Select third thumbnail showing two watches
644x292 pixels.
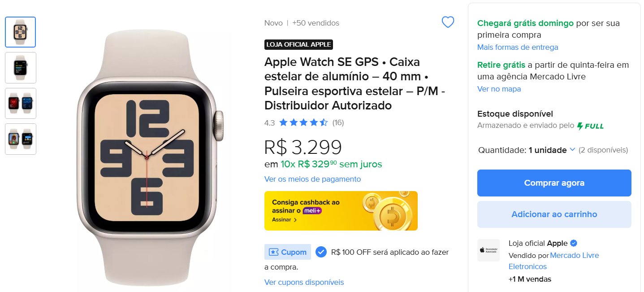click(x=21, y=103)
